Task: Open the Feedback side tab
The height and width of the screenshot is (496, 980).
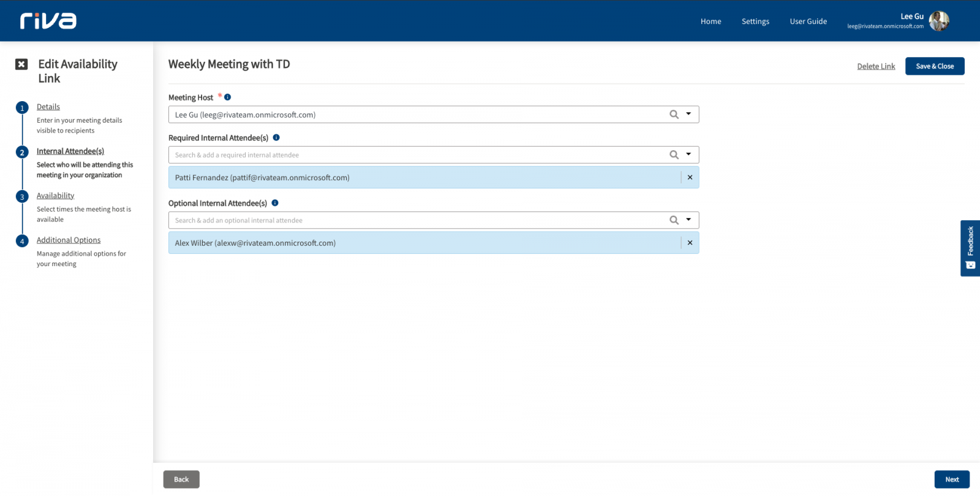Action: pyautogui.click(x=970, y=248)
